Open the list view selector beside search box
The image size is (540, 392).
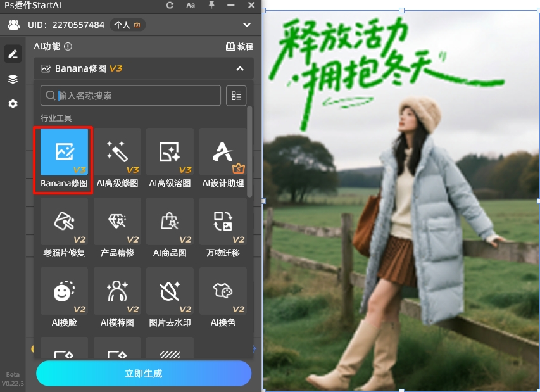[x=235, y=96]
